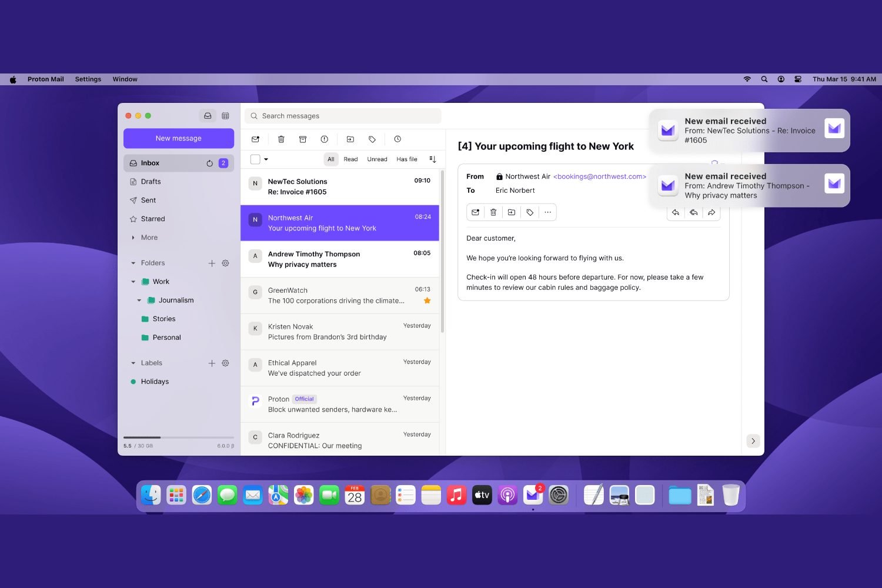
Task: Open label tag icon in list toolbar
Action: (372, 139)
